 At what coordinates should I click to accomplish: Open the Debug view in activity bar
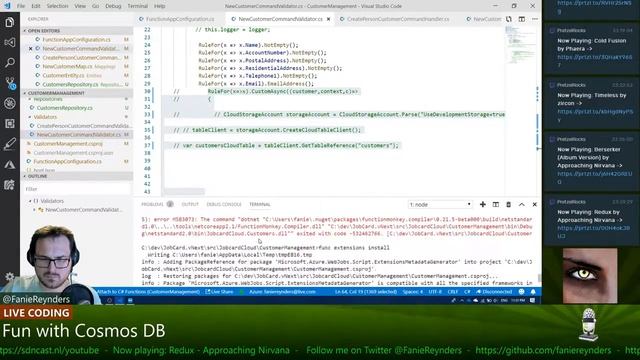pyautogui.click(x=9, y=103)
